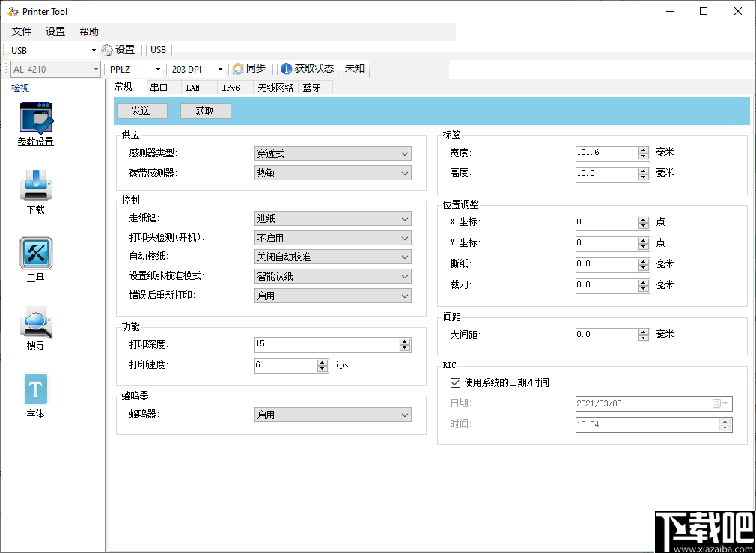The height and width of the screenshot is (553, 756).
Task: Click the 获取 (Get) button
Action: coord(205,111)
